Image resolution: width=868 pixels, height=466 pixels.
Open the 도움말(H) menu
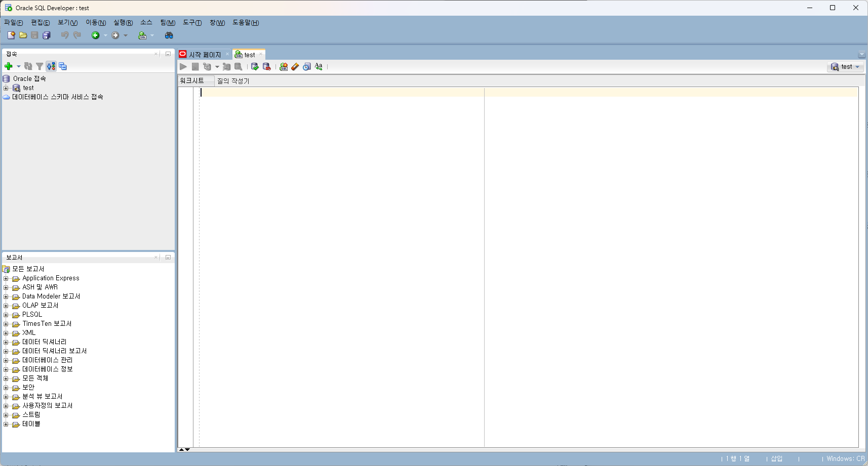246,23
